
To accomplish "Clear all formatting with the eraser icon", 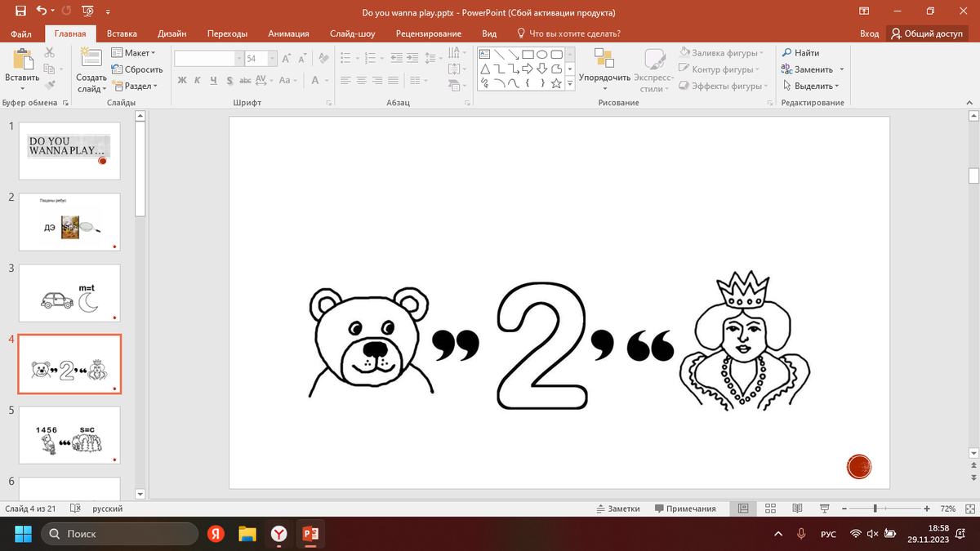I will coord(323,59).
